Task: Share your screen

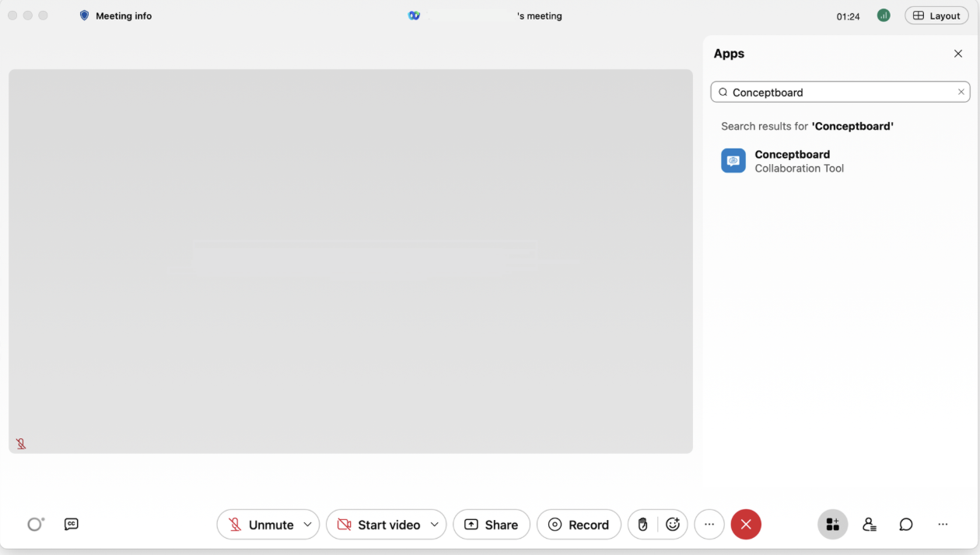Action: click(x=492, y=524)
